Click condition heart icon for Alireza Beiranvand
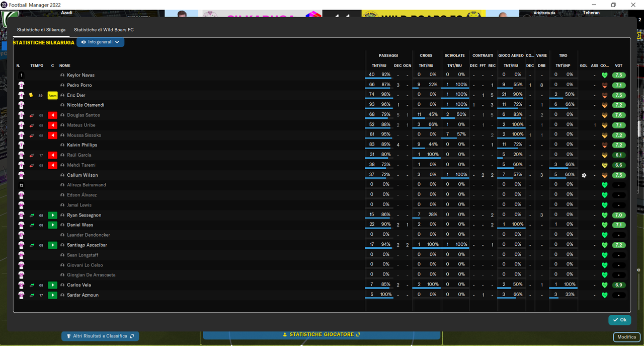This screenshot has height=346, width=644. tap(605, 185)
